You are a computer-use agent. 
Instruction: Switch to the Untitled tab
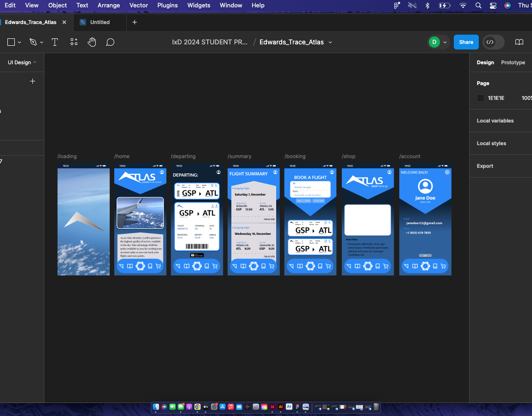tap(100, 22)
